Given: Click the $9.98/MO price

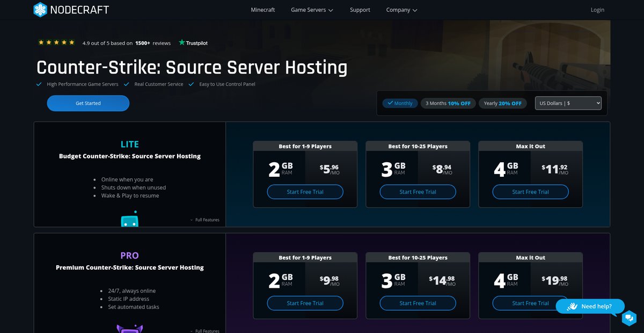Looking at the screenshot, I should pos(330,280).
